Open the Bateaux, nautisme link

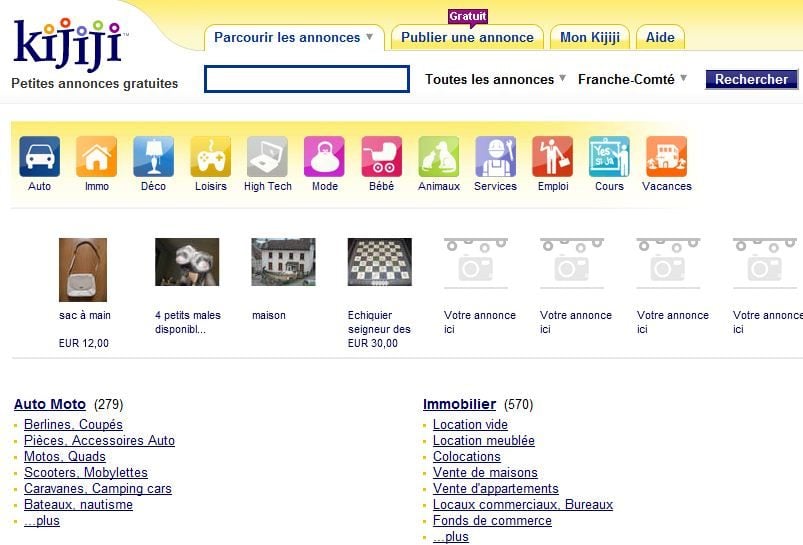78,505
